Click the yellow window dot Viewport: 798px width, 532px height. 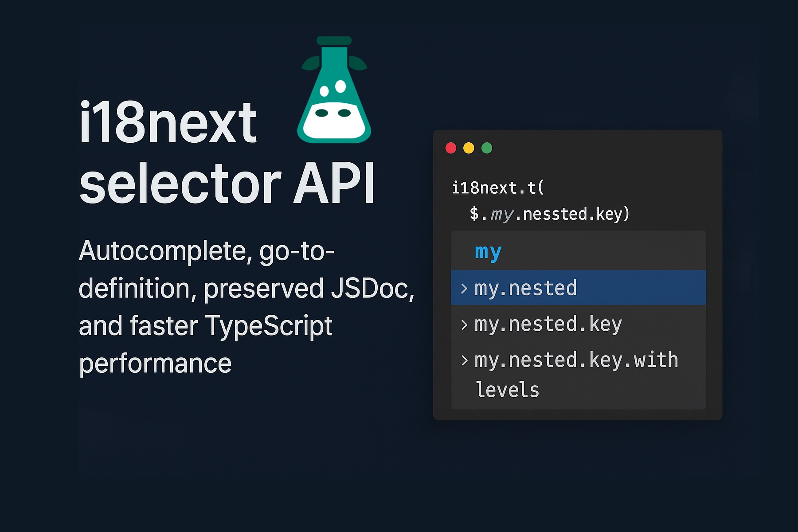(x=469, y=148)
